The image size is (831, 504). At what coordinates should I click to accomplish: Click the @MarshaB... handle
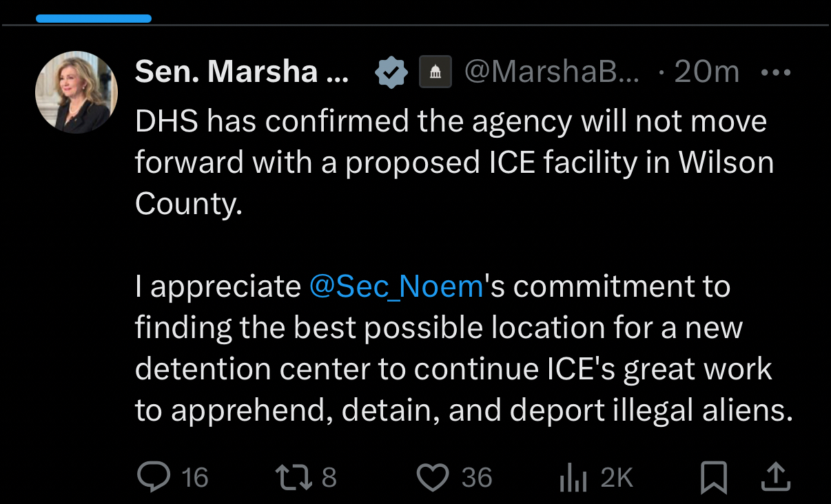pyautogui.click(x=552, y=72)
